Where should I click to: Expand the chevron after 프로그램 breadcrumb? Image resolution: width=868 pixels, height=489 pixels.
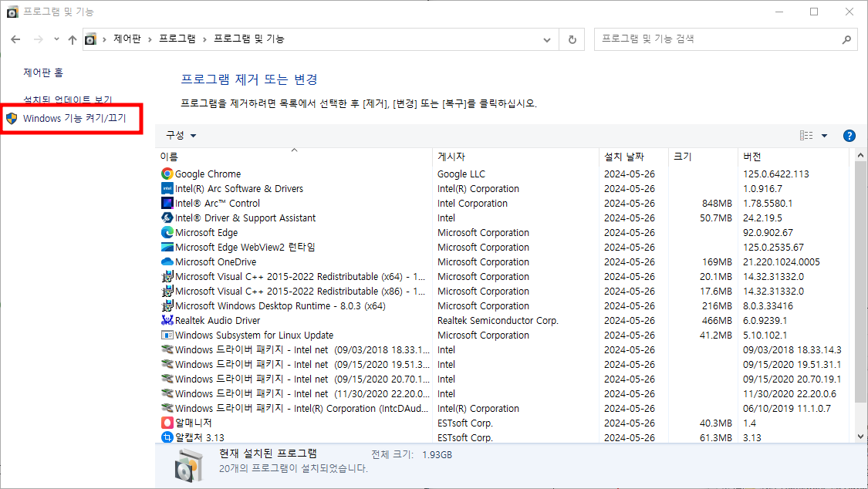[x=204, y=39]
